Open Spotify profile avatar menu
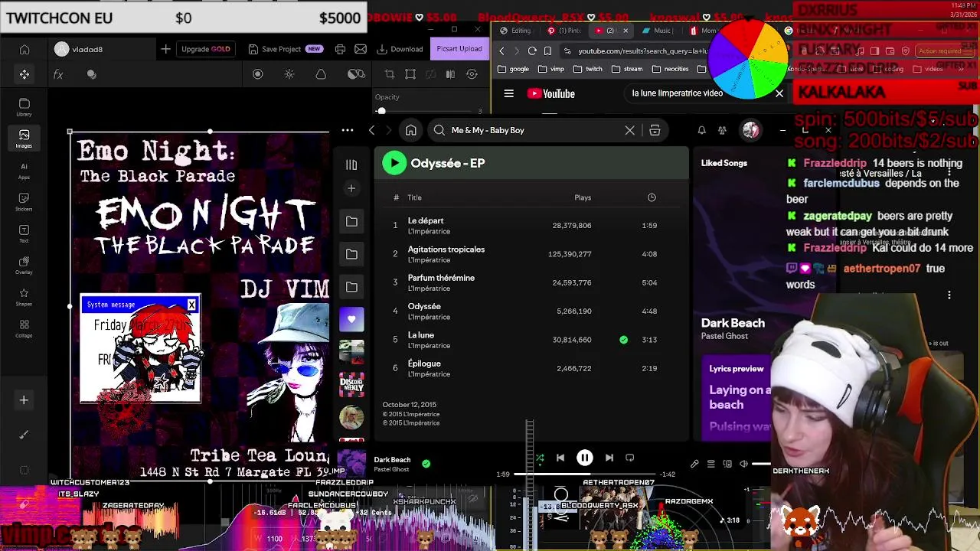Viewport: 980px width, 551px height. [x=750, y=130]
